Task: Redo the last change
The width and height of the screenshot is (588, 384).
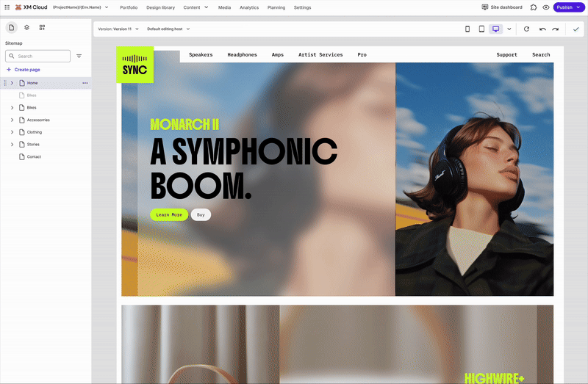Action: point(556,29)
